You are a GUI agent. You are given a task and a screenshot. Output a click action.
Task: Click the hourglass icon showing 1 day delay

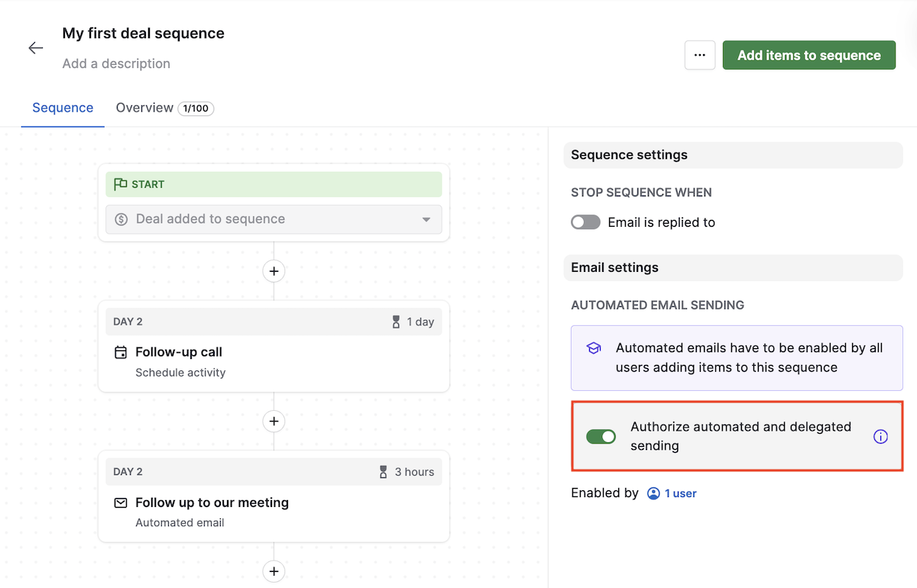394,321
